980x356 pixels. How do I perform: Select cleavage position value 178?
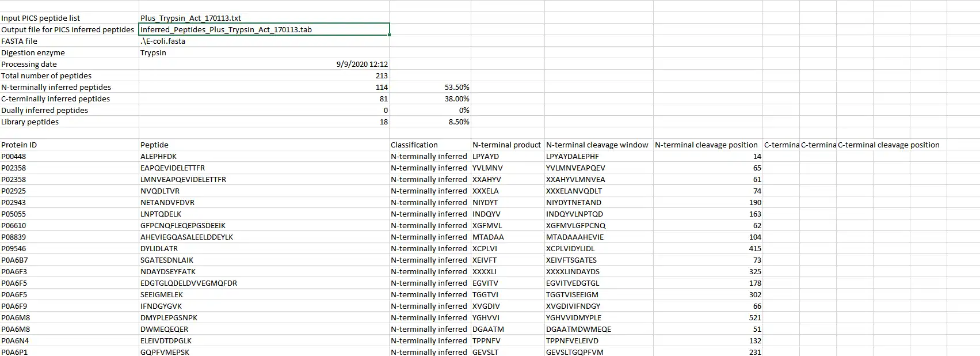pos(708,283)
